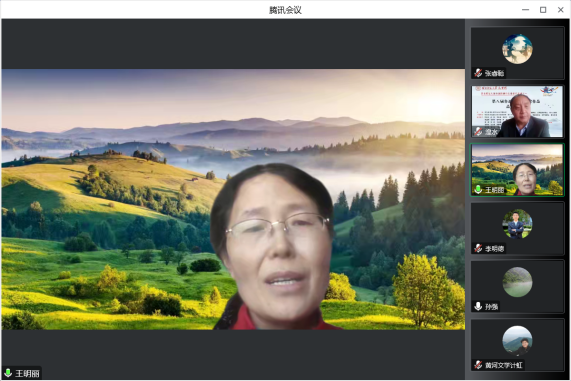This screenshot has width=571, height=381.
Task: Open 流水's video thumbnail with the presentation background
Action: click(x=517, y=111)
